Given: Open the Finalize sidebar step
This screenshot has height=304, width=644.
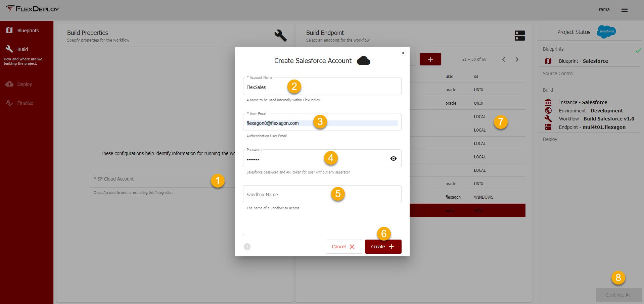Looking at the screenshot, I should pyautogui.click(x=19, y=103).
